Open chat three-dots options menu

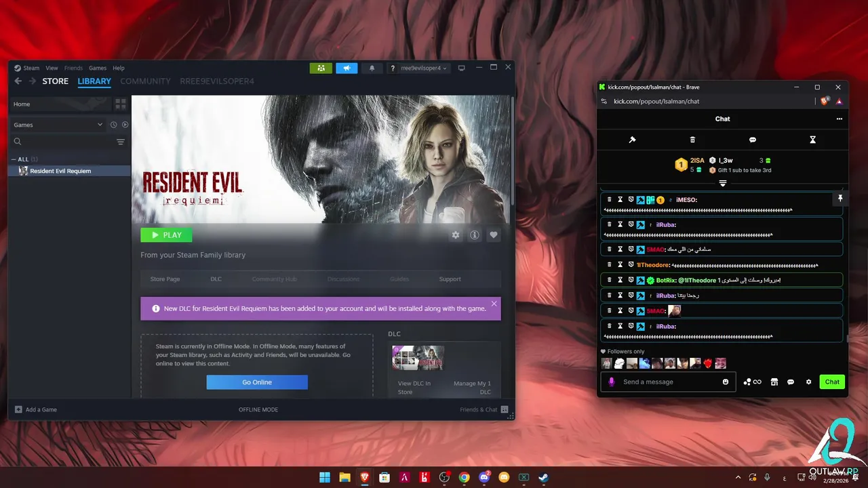click(x=840, y=119)
